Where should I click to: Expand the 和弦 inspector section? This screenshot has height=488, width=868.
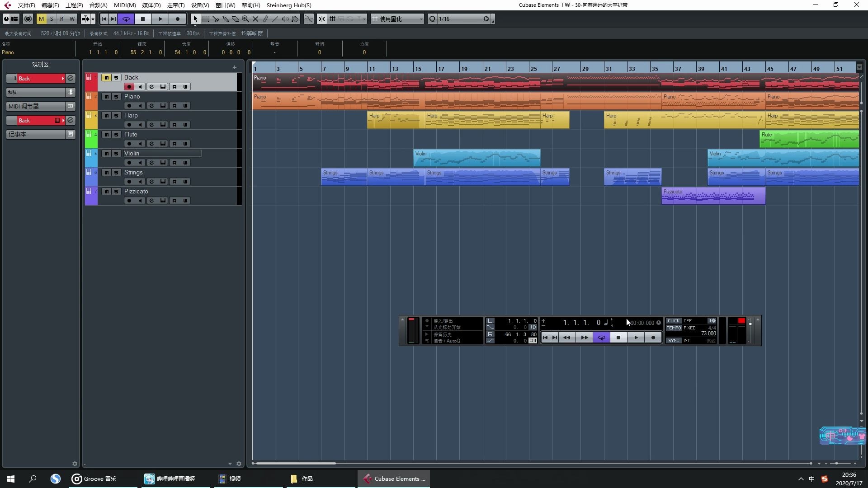(x=41, y=92)
